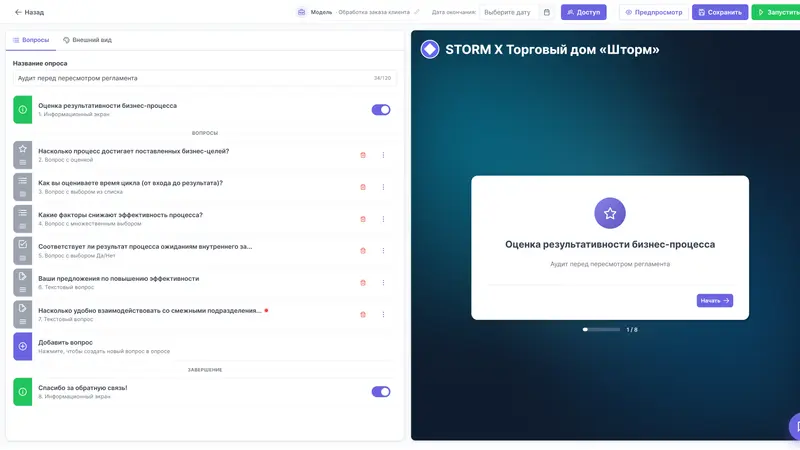Select question Насколько процесс достигает поставленных бизнес-целей
800x450 pixels.
(204, 155)
